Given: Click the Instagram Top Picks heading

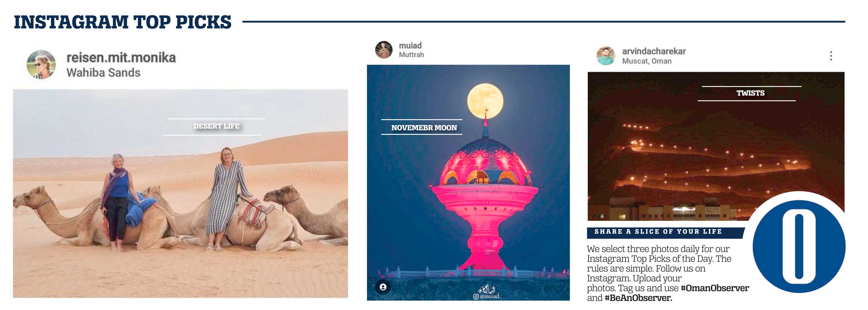Looking at the screenshot, I should click(123, 22).
